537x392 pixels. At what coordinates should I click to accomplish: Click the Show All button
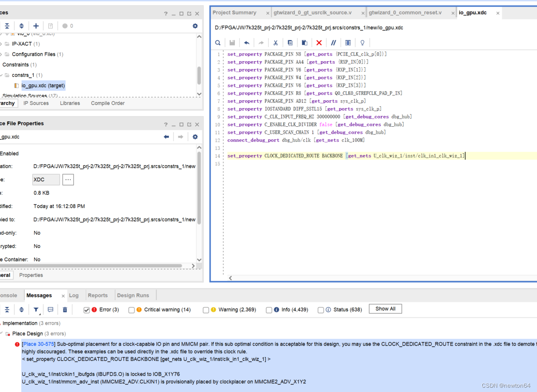[x=385, y=309]
